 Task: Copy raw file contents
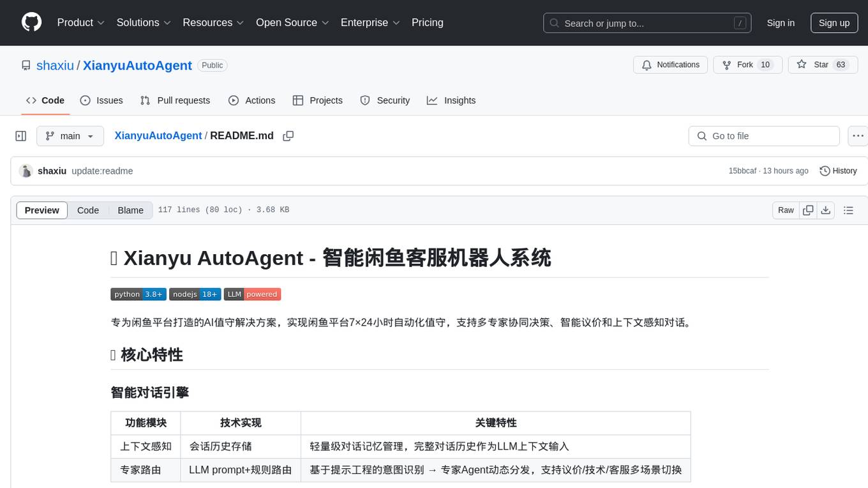pos(808,210)
